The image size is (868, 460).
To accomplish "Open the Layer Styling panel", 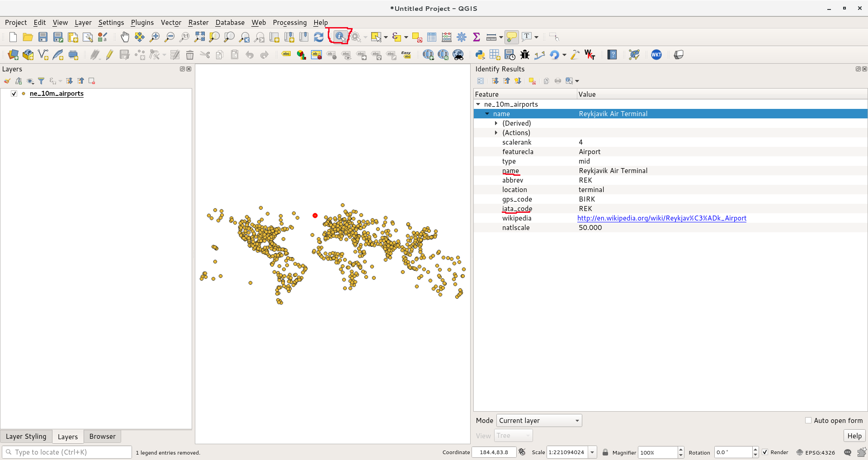I will (x=26, y=436).
